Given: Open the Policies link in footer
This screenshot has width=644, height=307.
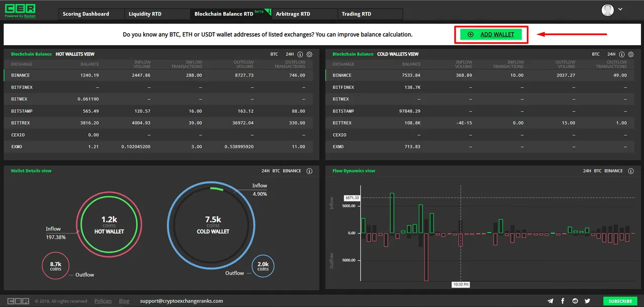Looking at the screenshot, I should tap(103, 301).
